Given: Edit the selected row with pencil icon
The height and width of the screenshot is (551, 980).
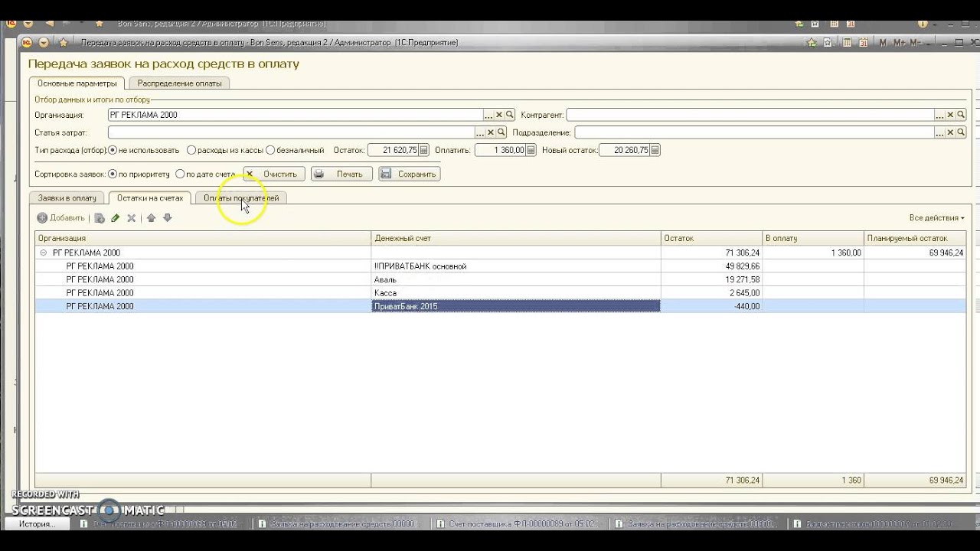Looking at the screenshot, I should [x=115, y=218].
